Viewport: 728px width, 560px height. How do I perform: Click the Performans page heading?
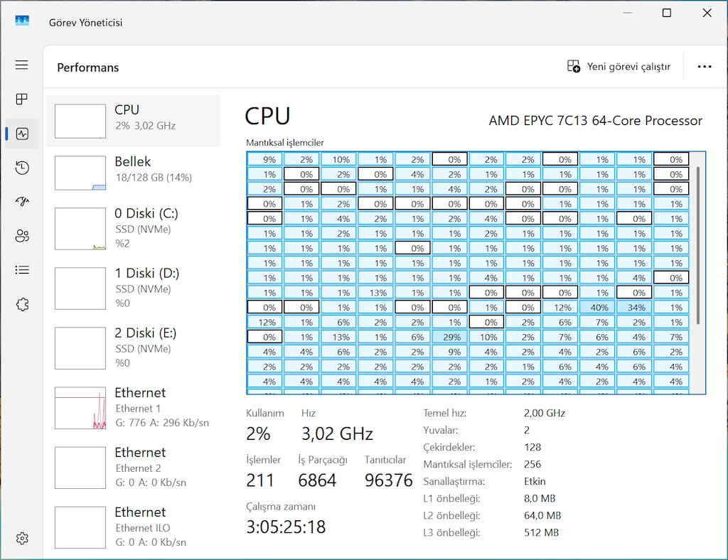(87, 68)
